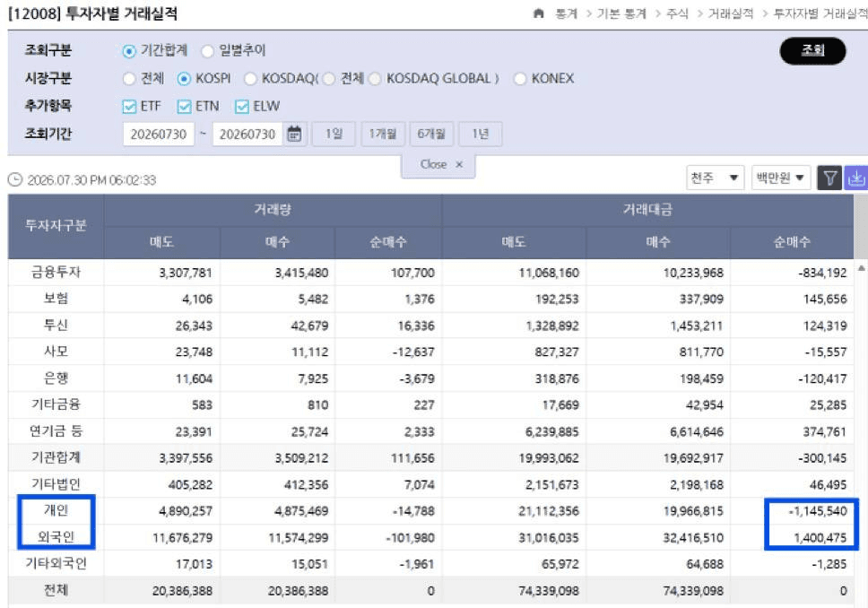This screenshot has height=608, width=868.
Task: Select the 일별추이 radio button
Action: [x=208, y=51]
